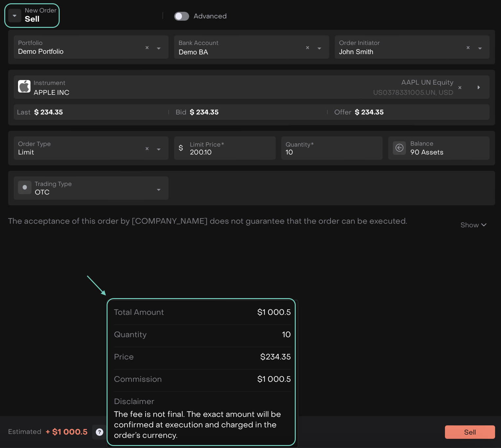
Task: Expand the Portfolio dropdown arrow
Action: click(x=159, y=48)
